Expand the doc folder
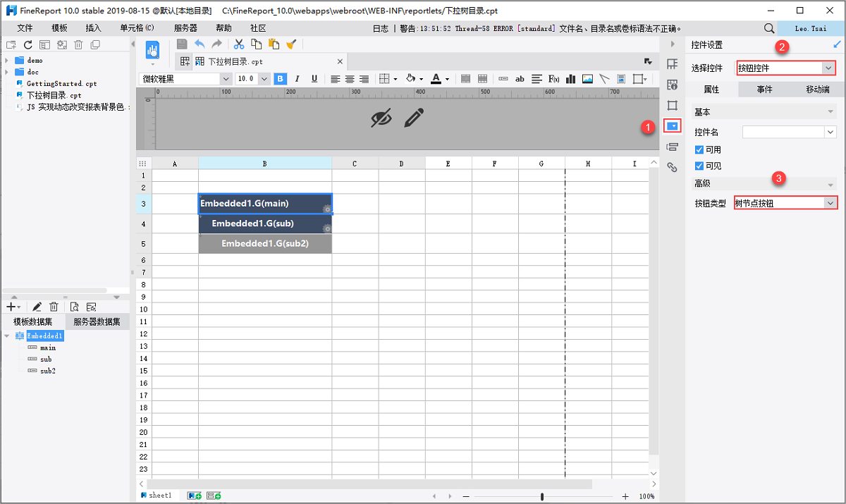846x504 pixels. point(6,72)
